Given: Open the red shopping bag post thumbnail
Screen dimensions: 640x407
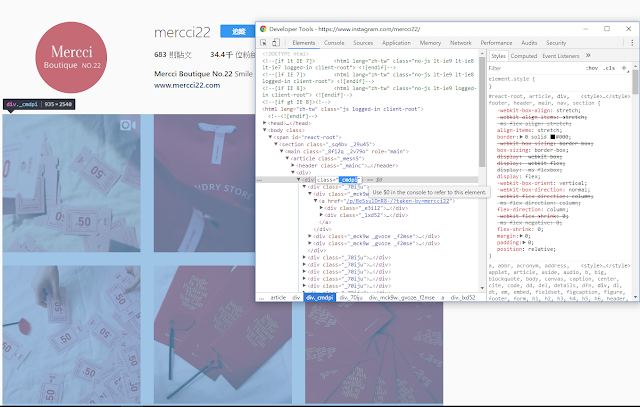Looking at the screenshot, I should click(x=204, y=183).
